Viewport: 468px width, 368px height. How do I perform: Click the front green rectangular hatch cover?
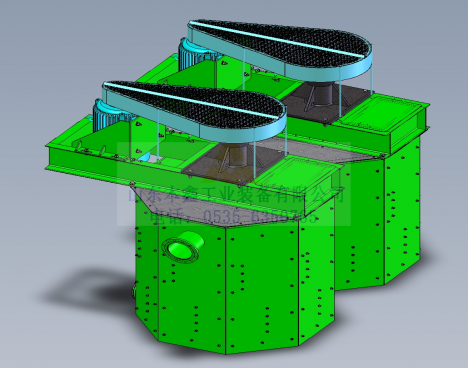point(297,175)
